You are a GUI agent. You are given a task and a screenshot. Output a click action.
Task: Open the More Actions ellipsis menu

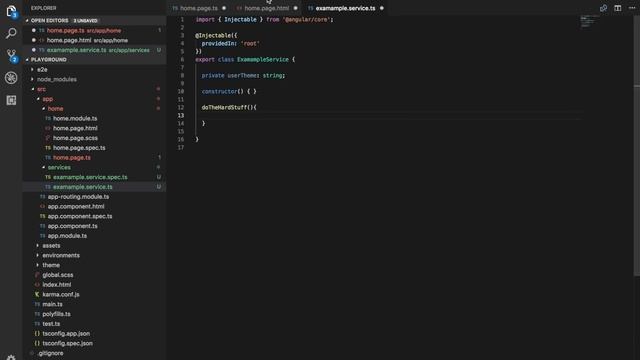pos(632,8)
